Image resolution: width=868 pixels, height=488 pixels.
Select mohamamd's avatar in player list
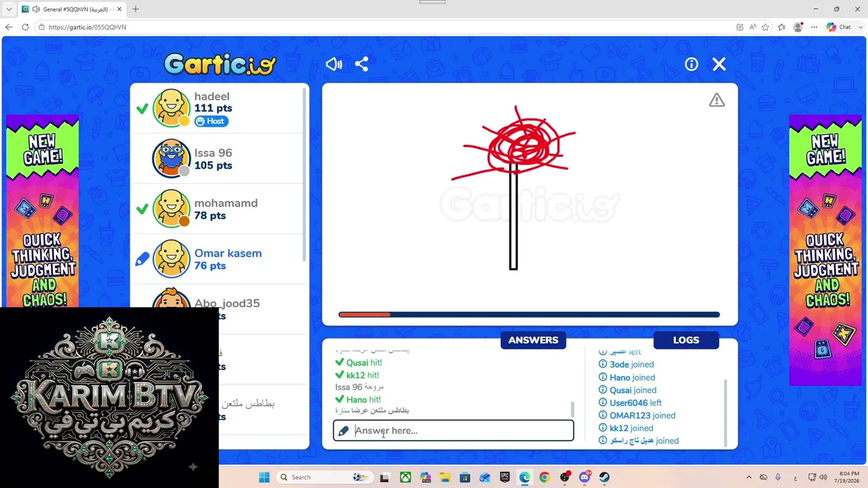click(171, 209)
